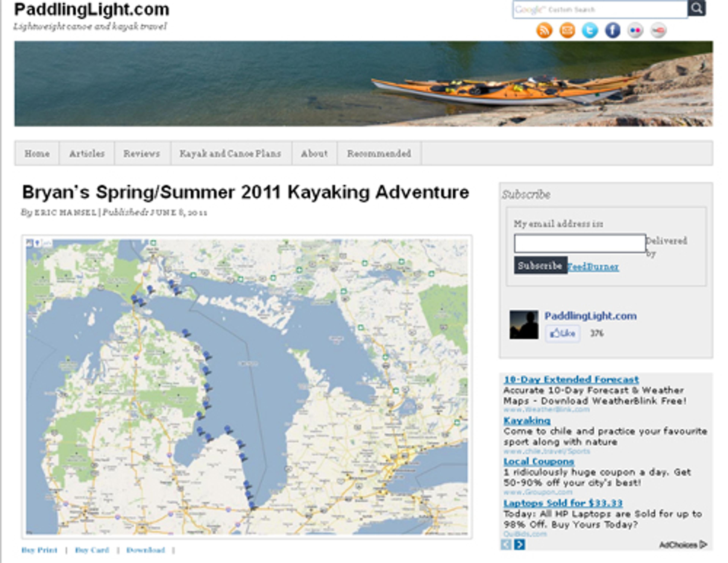Open the Recommended menu item
Viewport: 728px width, 563px height.
click(379, 154)
